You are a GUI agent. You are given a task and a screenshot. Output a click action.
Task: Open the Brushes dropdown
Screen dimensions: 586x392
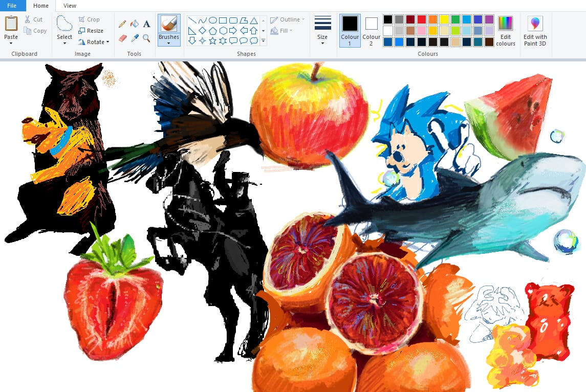tap(169, 42)
